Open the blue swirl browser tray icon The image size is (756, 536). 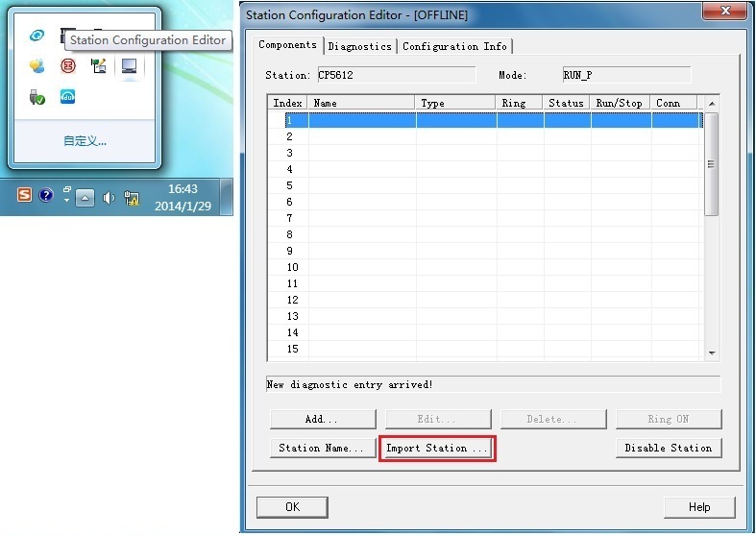(x=37, y=36)
